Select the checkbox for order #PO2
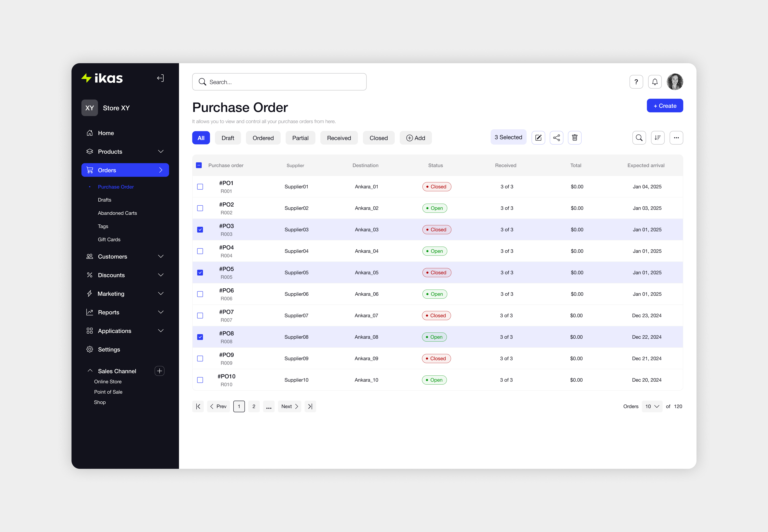The image size is (768, 532). (x=200, y=208)
